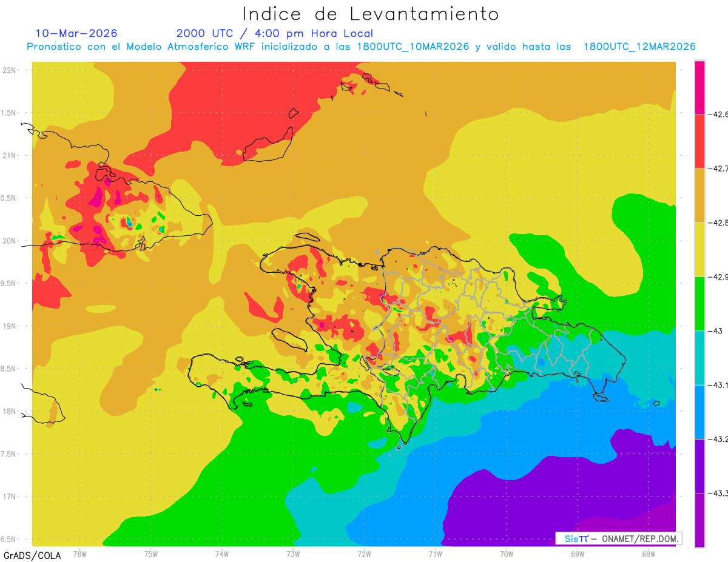This screenshot has width=728, height=562.
Task: Select the '9.5N' latitude label
Action: 8,284
